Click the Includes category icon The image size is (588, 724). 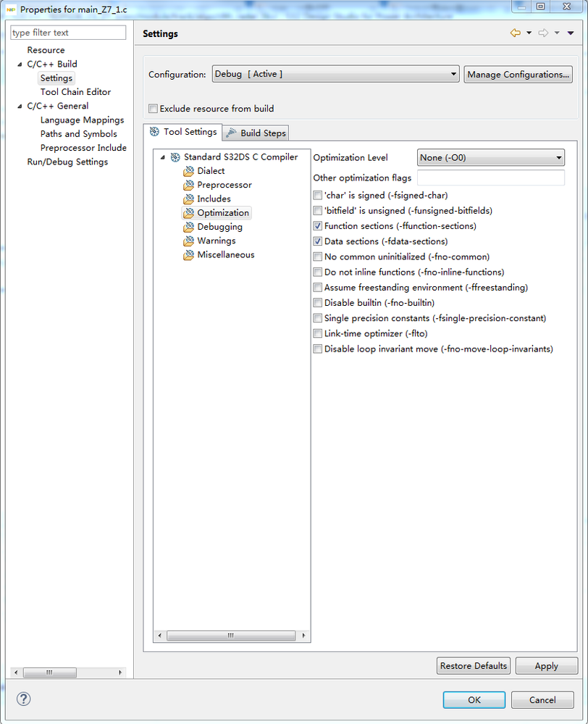188,199
